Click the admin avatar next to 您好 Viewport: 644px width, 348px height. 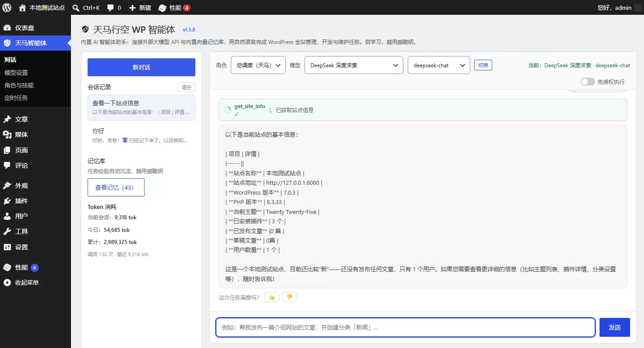point(638,8)
